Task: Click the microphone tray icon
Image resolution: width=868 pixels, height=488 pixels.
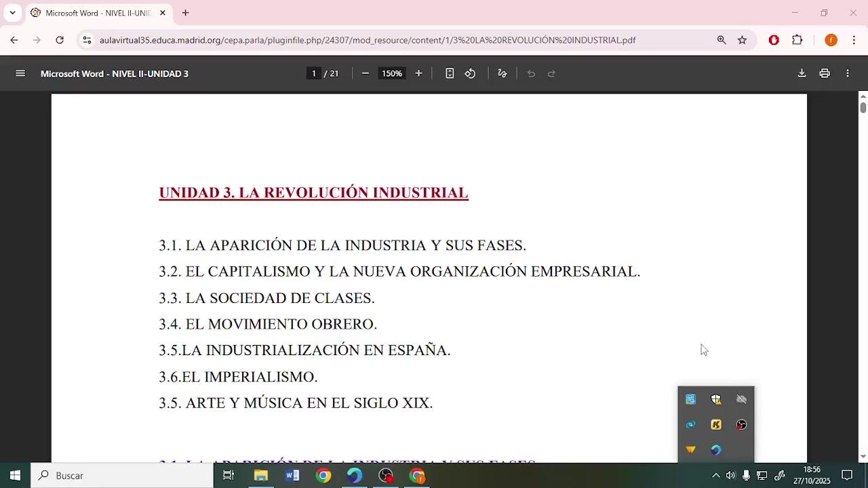Action: tap(746, 475)
